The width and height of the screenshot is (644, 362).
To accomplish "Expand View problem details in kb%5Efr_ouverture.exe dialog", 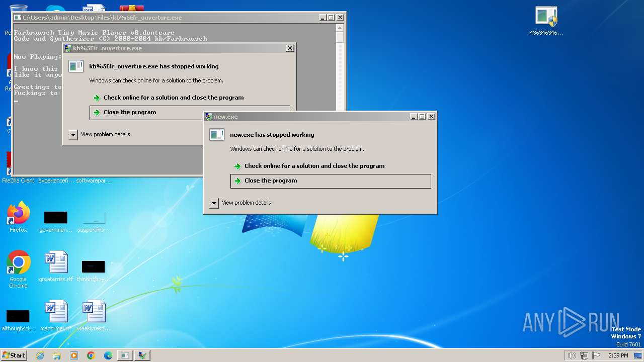I will point(73,135).
